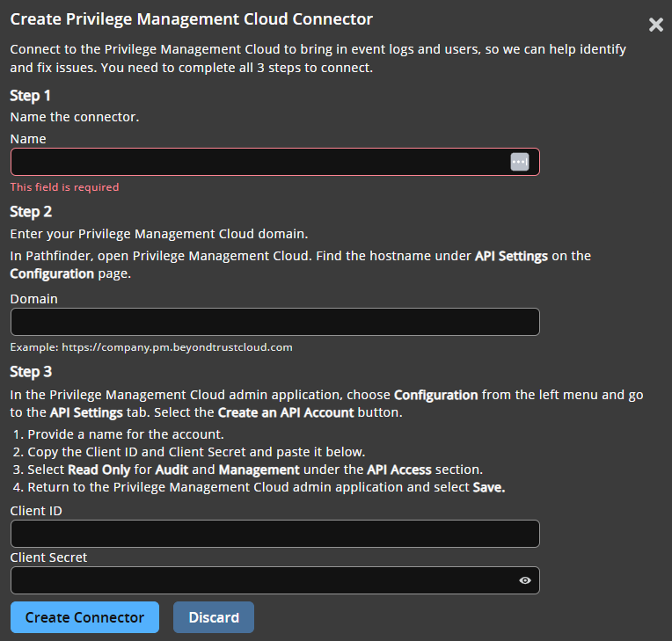Close the Create Connector dialog
Viewport: 672px width, 641px height.
tap(655, 25)
